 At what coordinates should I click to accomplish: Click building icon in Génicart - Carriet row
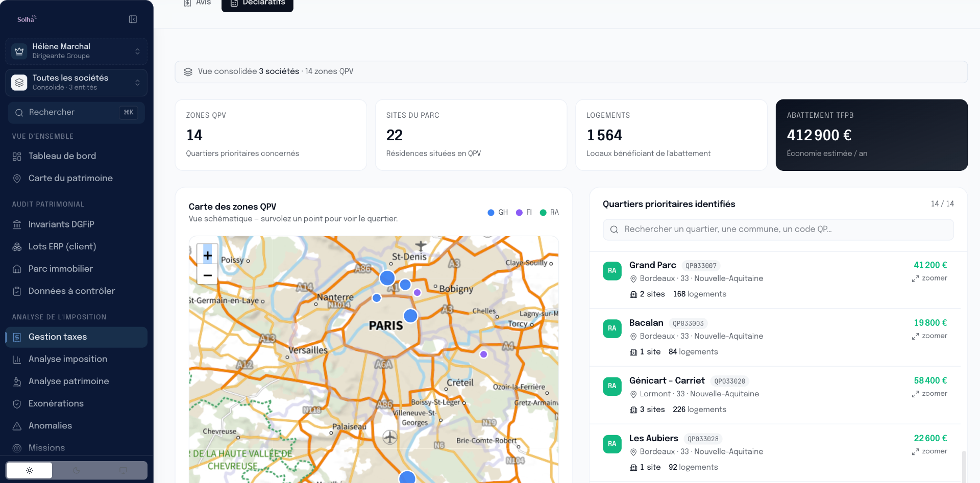pyautogui.click(x=633, y=410)
